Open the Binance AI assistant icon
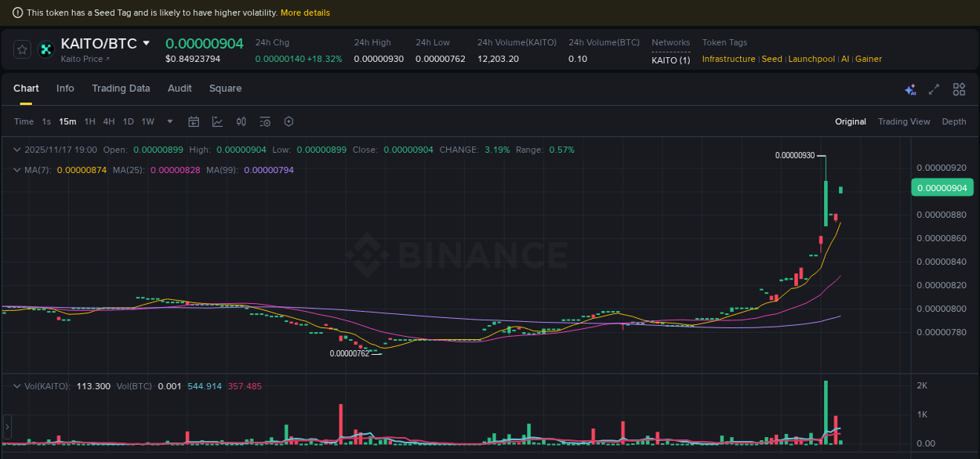Viewport: 980px width, 459px height. [910, 90]
